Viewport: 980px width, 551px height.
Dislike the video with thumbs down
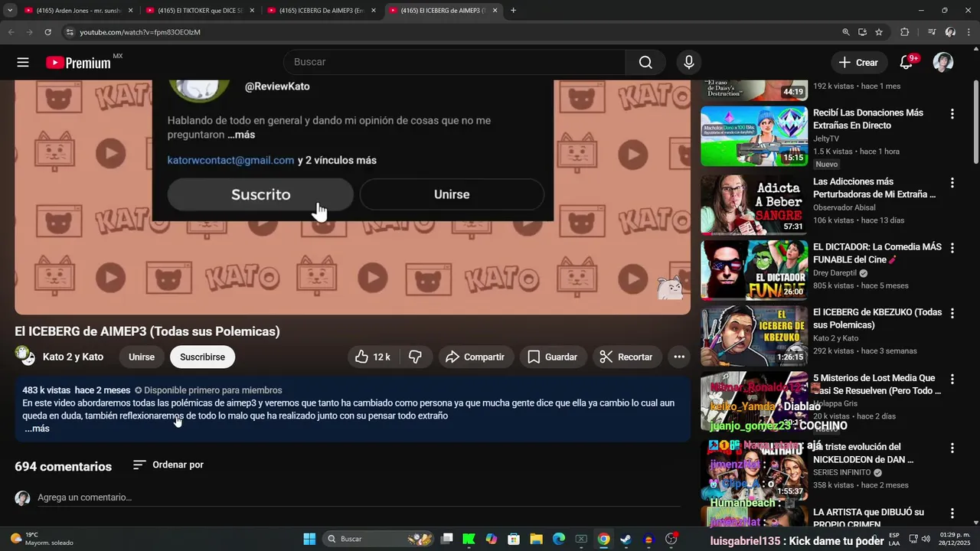point(416,357)
